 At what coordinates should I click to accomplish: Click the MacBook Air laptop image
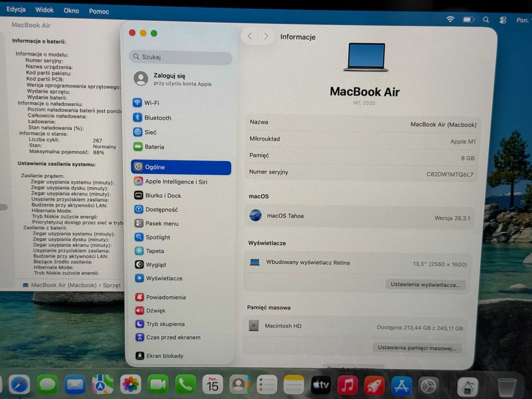pyautogui.click(x=366, y=57)
